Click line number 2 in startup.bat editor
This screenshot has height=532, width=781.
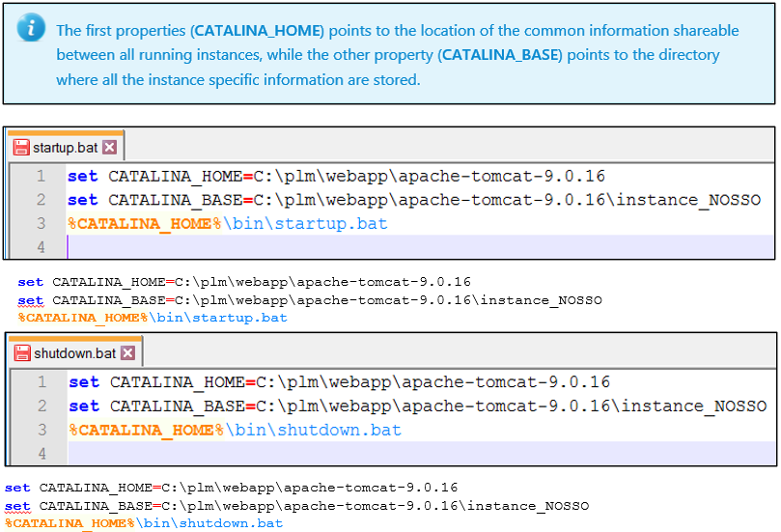41,200
